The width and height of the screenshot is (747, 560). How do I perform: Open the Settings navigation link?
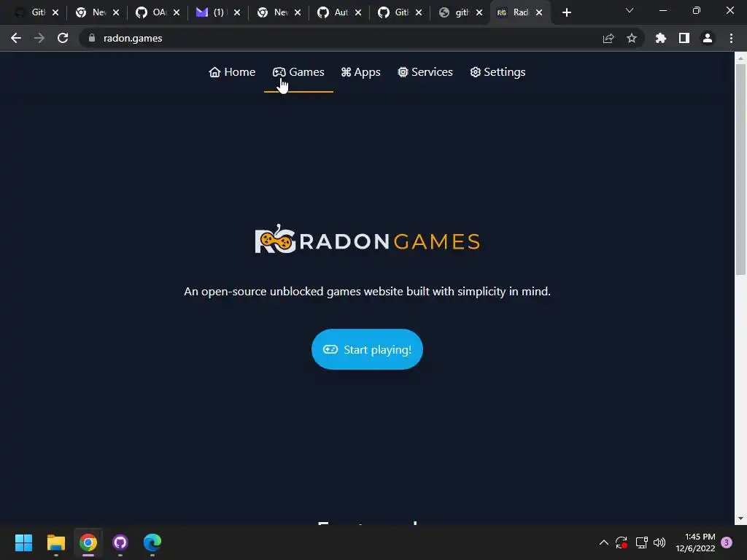click(498, 72)
